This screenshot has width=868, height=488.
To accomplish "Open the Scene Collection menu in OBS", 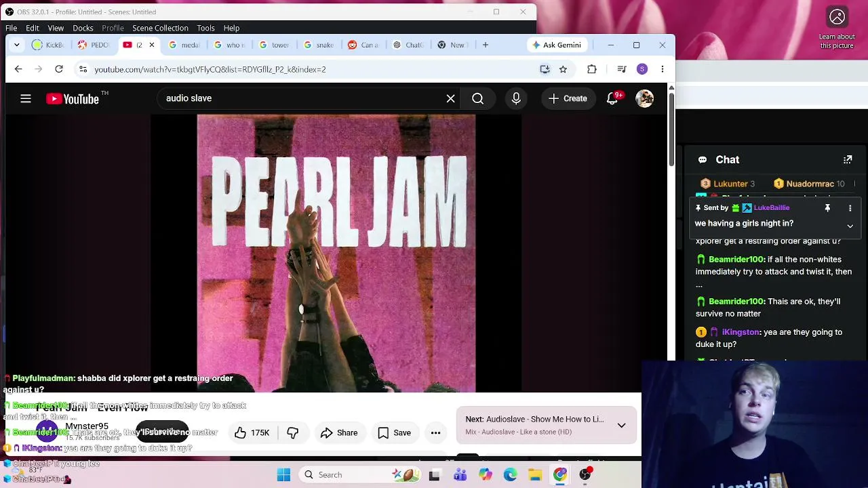I will (160, 28).
